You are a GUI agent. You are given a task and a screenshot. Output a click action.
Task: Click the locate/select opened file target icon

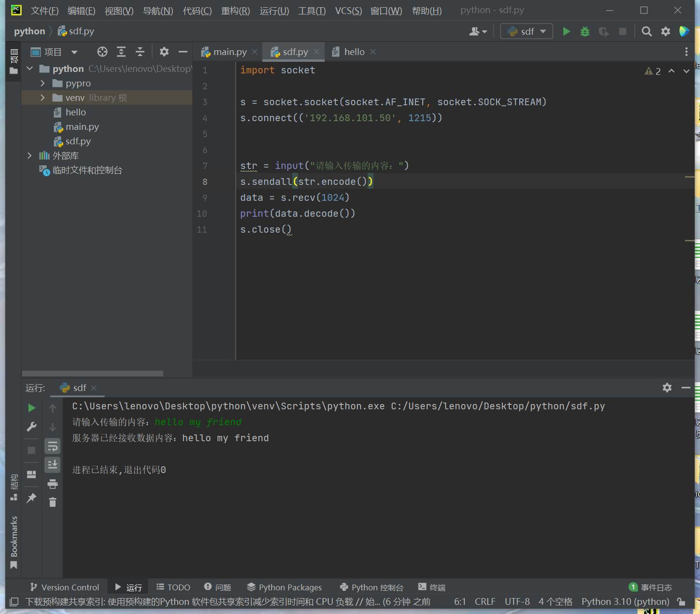[x=102, y=52]
